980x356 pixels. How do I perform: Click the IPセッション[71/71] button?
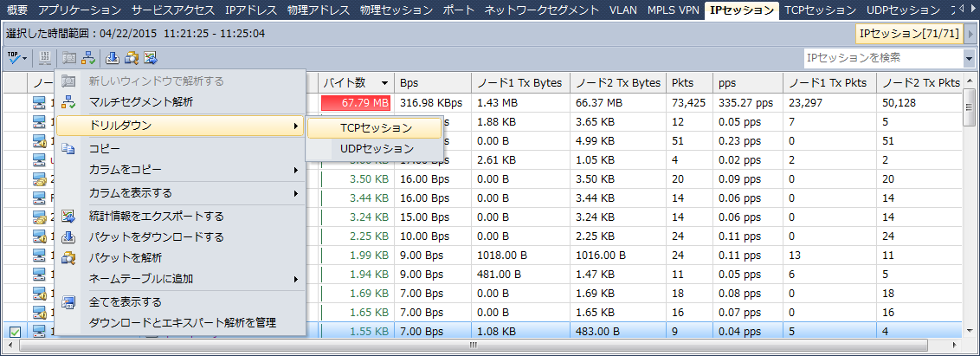909,34
